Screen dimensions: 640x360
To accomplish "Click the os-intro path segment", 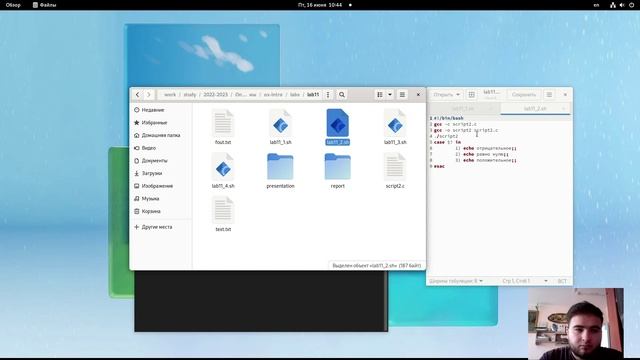I will [273, 95].
